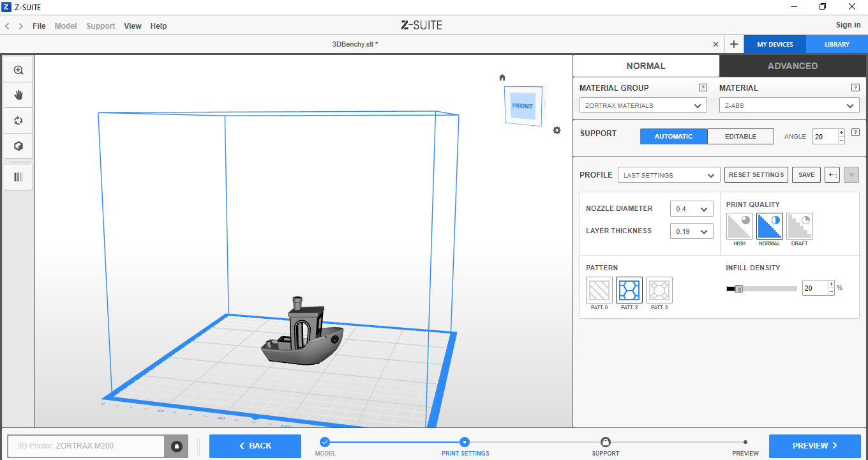868x460 pixels.
Task: Click the Reset Settings button
Action: [x=756, y=175]
